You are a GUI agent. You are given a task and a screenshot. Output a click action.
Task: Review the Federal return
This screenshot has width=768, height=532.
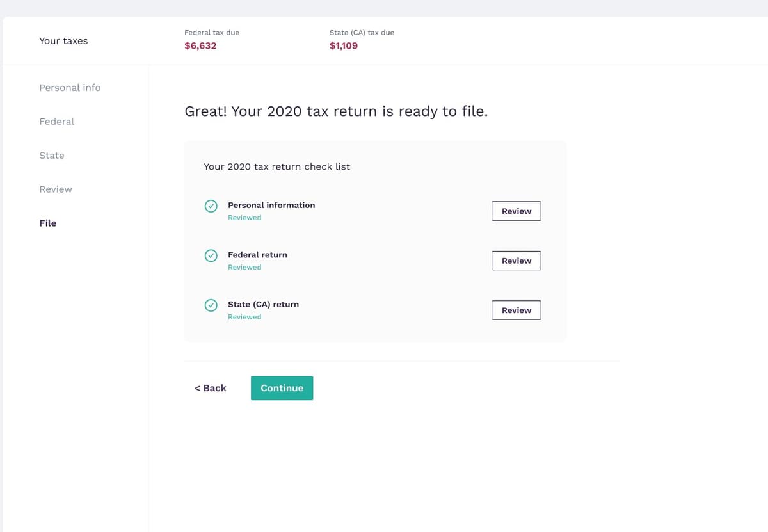516,261
